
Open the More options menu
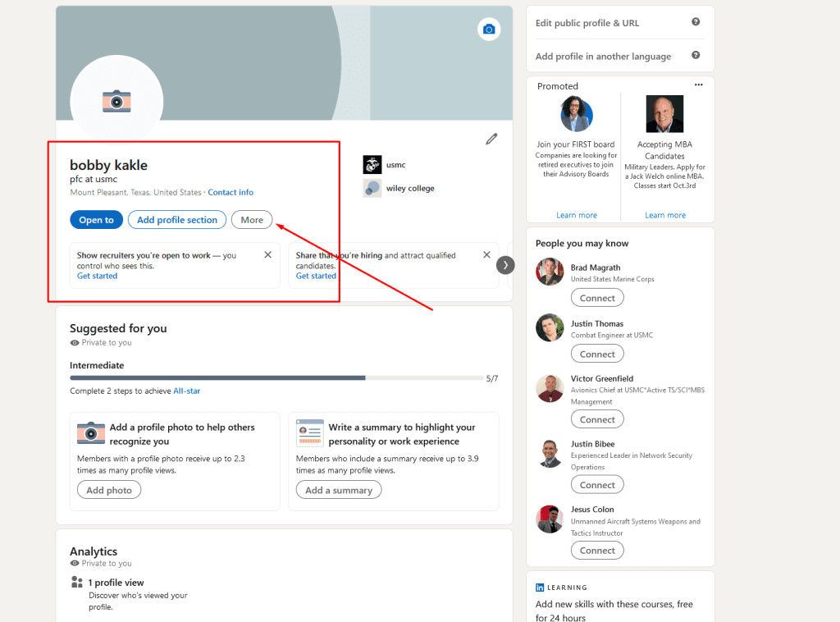[x=251, y=219]
